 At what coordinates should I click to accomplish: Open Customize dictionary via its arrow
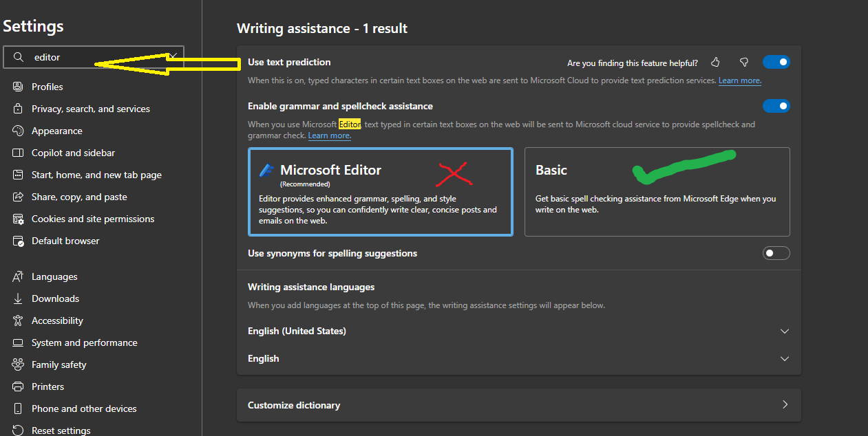pos(785,405)
